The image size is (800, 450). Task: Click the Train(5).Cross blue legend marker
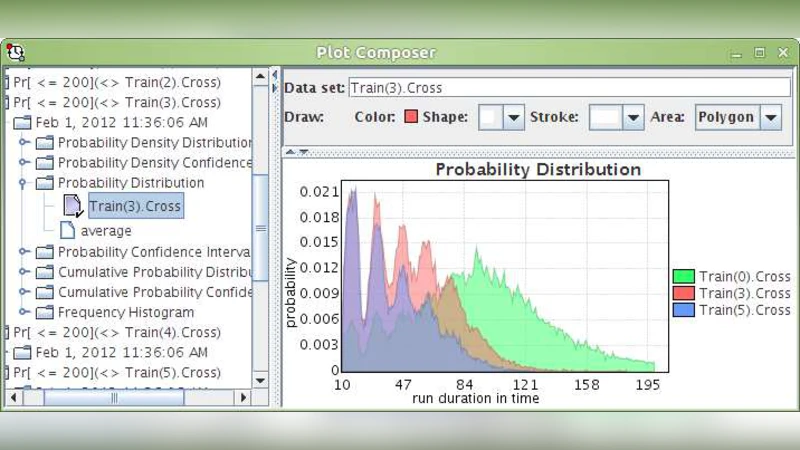click(x=684, y=310)
